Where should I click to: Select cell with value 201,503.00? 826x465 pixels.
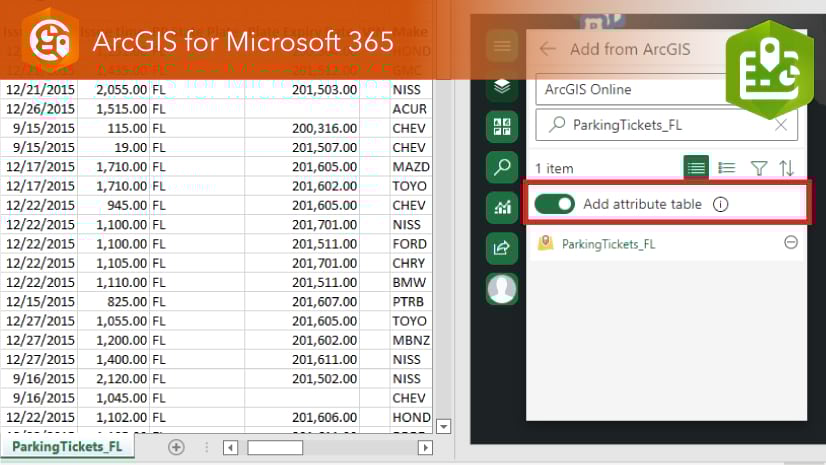coord(302,90)
